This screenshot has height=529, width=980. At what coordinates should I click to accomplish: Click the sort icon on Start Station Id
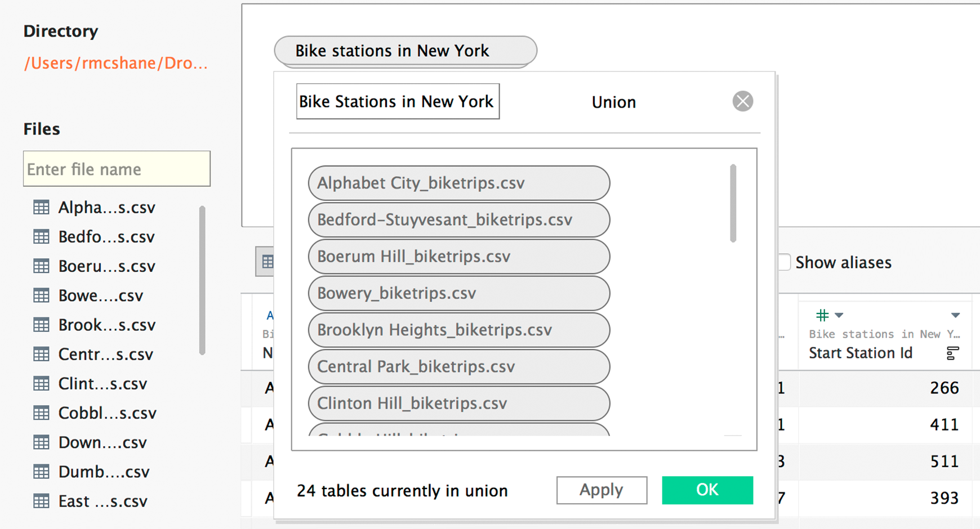click(x=952, y=353)
